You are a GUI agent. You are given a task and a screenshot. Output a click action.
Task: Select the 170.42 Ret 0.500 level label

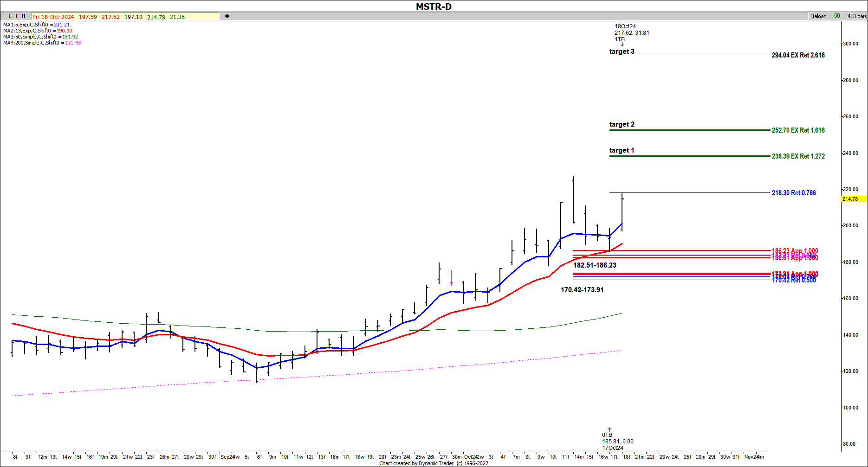tap(794, 281)
